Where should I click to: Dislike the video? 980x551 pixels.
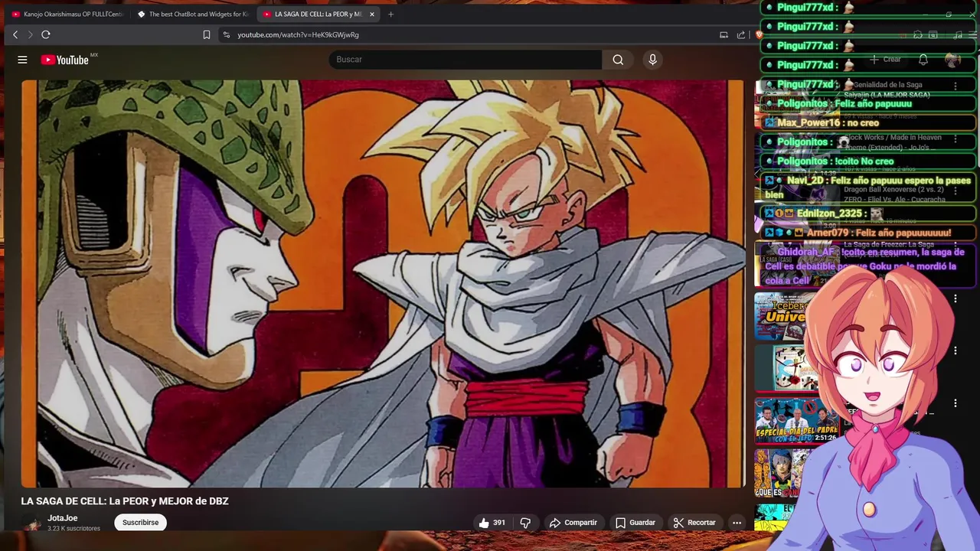(525, 523)
